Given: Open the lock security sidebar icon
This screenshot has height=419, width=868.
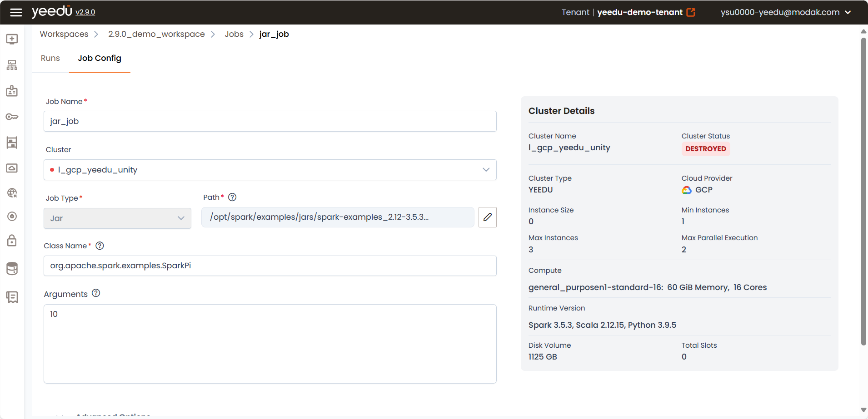Looking at the screenshot, I should (12, 241).
